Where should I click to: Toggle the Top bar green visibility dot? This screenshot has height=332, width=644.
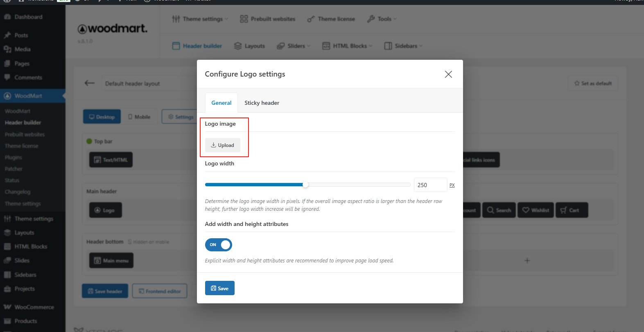tap(89, 141)
